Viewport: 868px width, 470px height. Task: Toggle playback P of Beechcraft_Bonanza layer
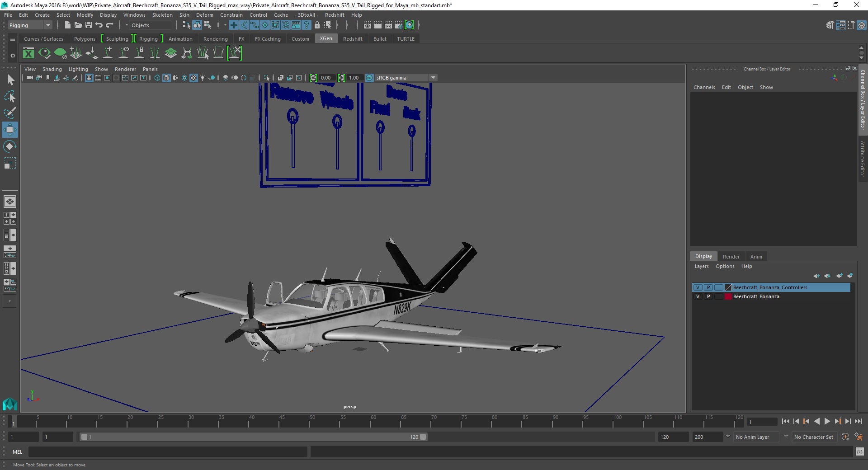tap(708, 296)
